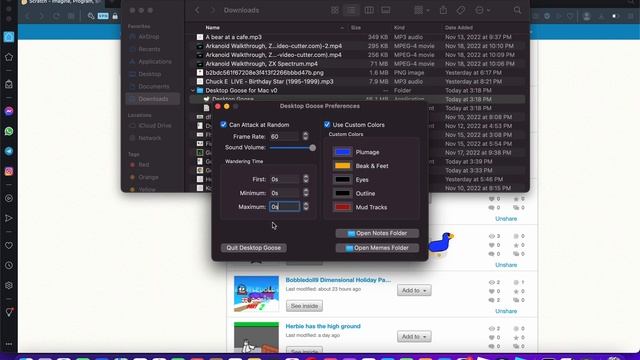
Task: Open the Beak & Feet color swatch
Action: [342, 166]
